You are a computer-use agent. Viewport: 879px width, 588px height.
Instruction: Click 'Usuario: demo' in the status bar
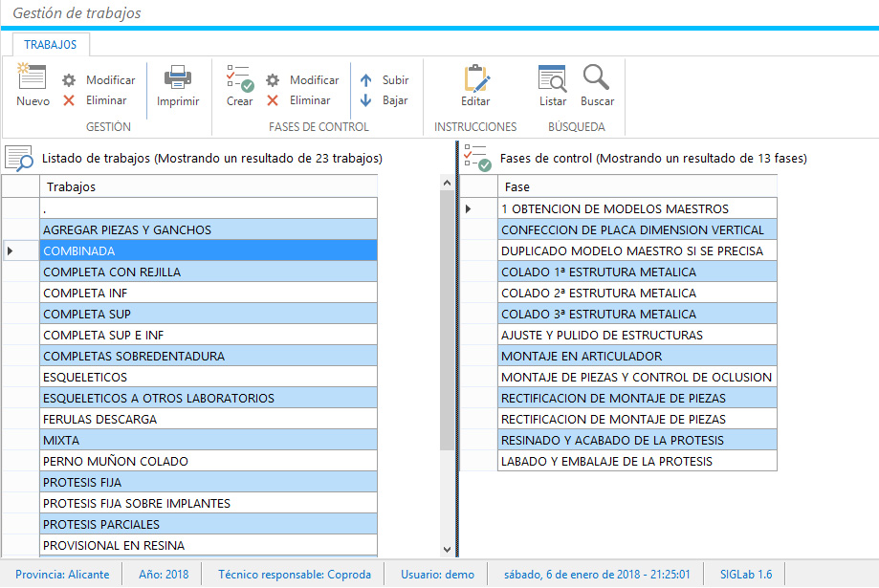click(x=437, y=575)
